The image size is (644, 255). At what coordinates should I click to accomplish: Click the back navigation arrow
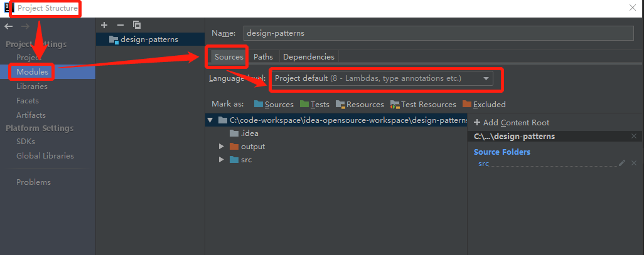tap(9, 26)
